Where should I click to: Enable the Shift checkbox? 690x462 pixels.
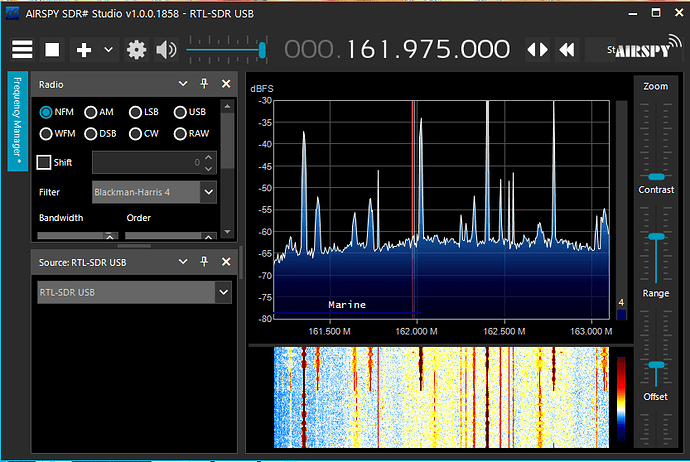44,162
